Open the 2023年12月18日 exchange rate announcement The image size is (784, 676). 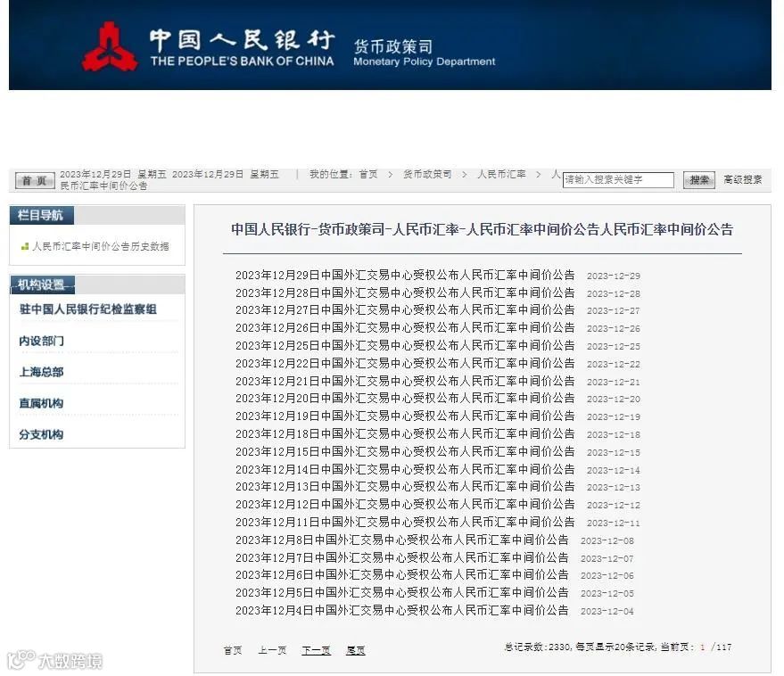point(405,434)
